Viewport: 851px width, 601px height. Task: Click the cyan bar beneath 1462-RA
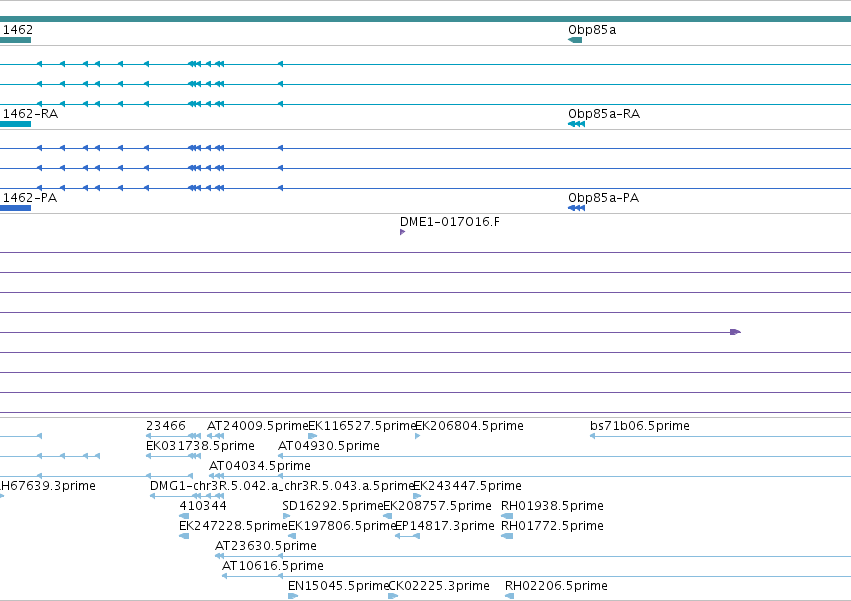pos(15,124)
